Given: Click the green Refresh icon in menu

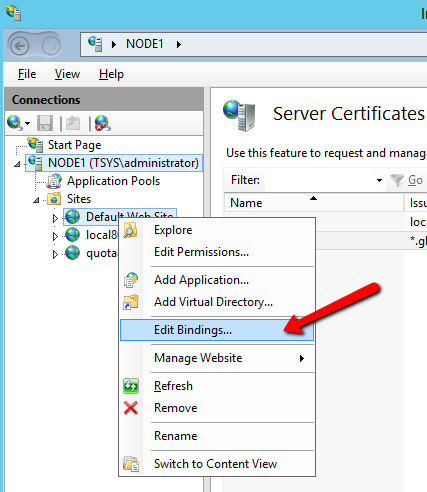Looking at the screenshot, I should 131,386.
